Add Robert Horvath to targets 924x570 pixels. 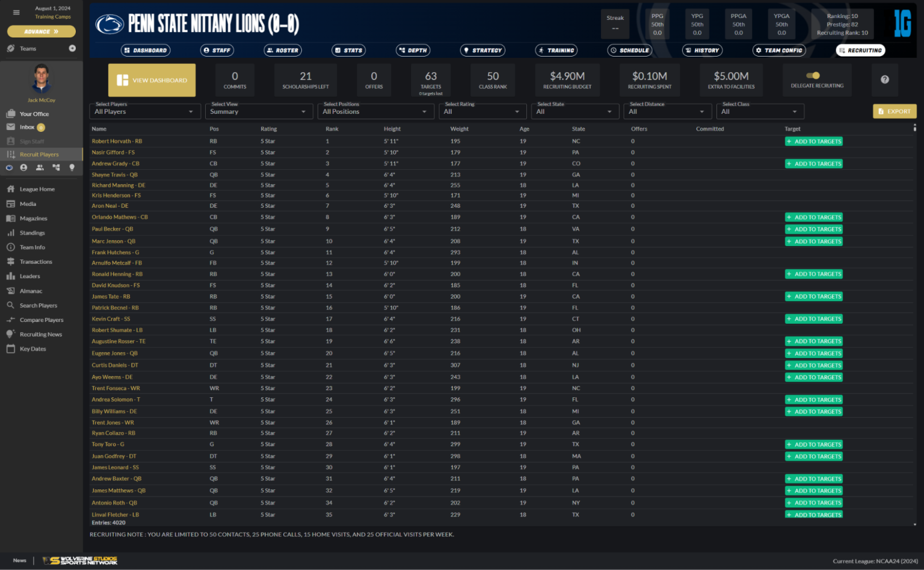tap(814, 141)
